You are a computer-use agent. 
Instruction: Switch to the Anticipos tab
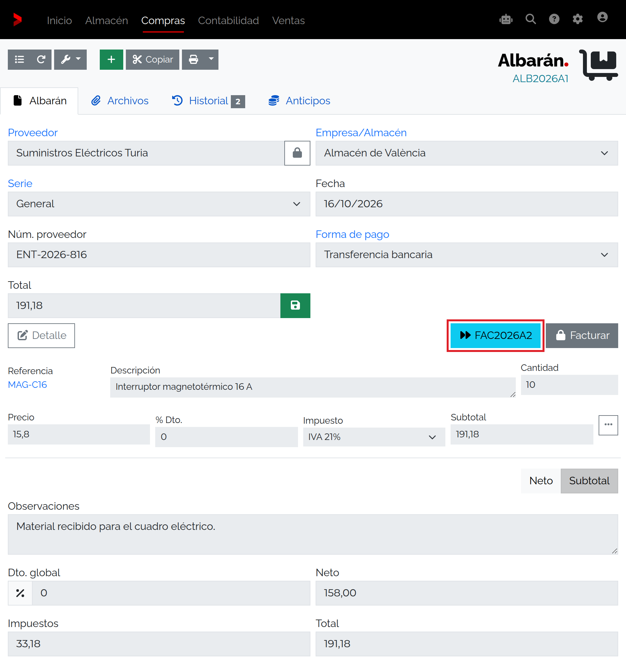299,101
